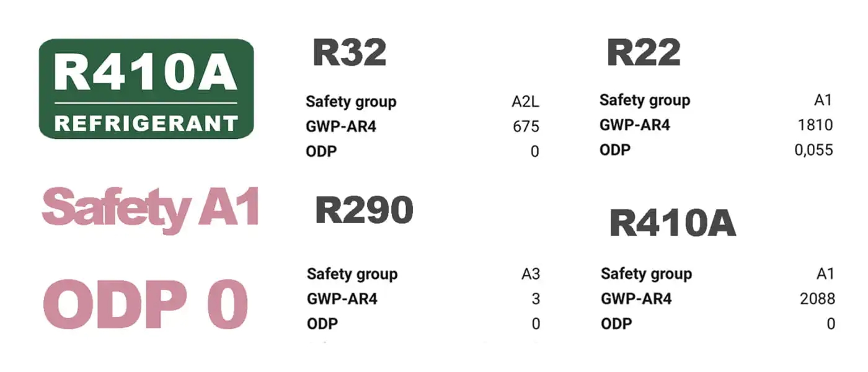Select the R32 heading

pyautogui.click(x=350, y=52)
